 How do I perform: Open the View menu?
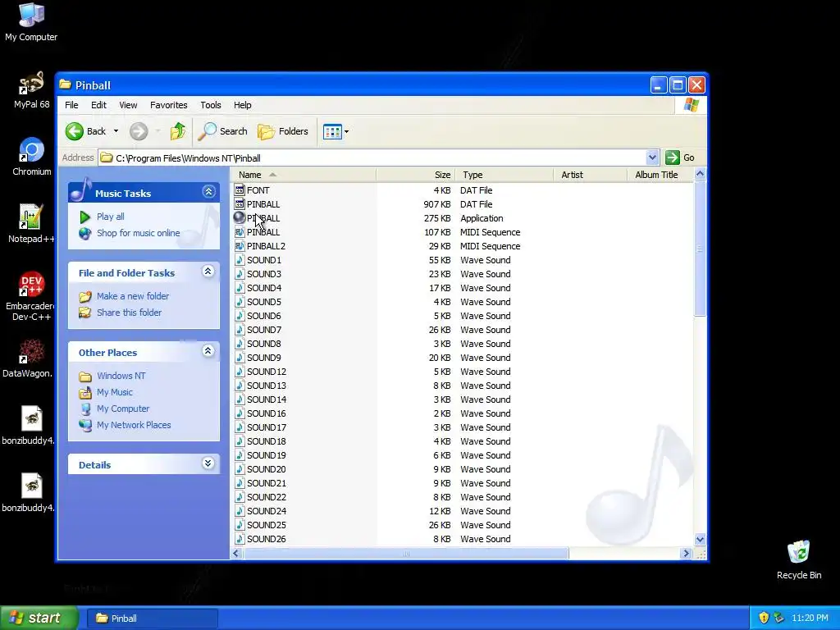tap(128, 105)
